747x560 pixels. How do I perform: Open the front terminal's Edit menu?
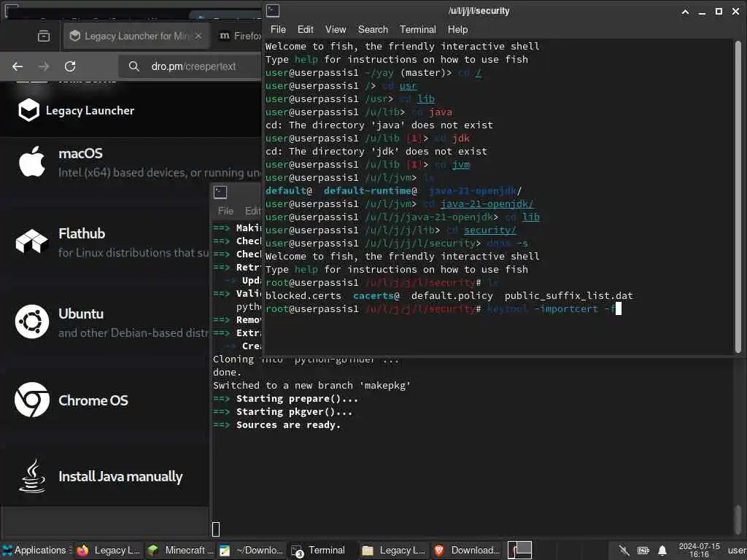(306, 29)
